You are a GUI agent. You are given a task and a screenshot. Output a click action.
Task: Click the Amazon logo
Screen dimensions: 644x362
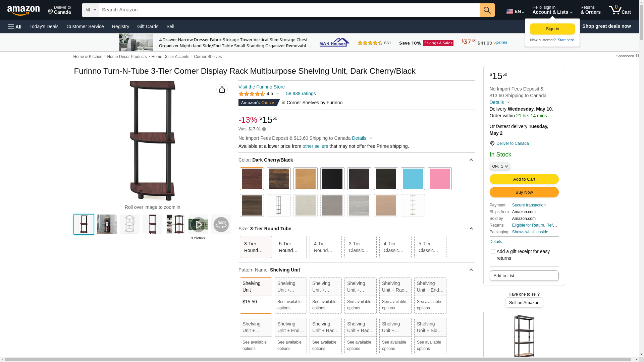pyautogui.click(x=23, y=11)
